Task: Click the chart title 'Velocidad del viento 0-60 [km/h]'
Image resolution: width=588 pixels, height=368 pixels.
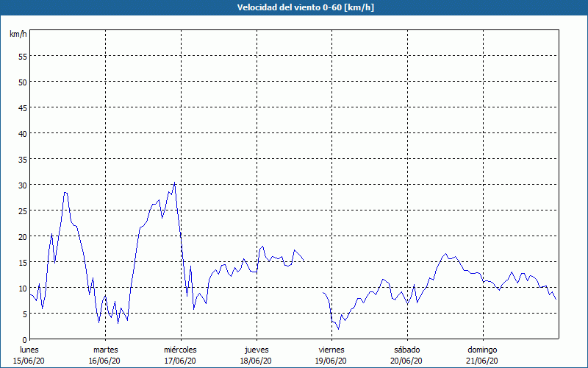Action: tap(305, 7)
